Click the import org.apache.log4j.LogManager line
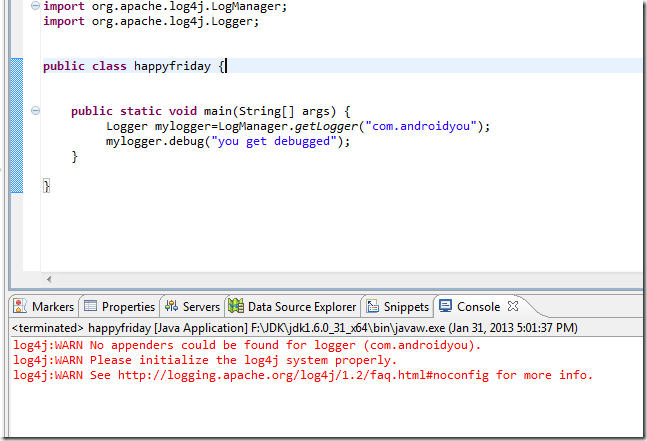 coord(165,7)
